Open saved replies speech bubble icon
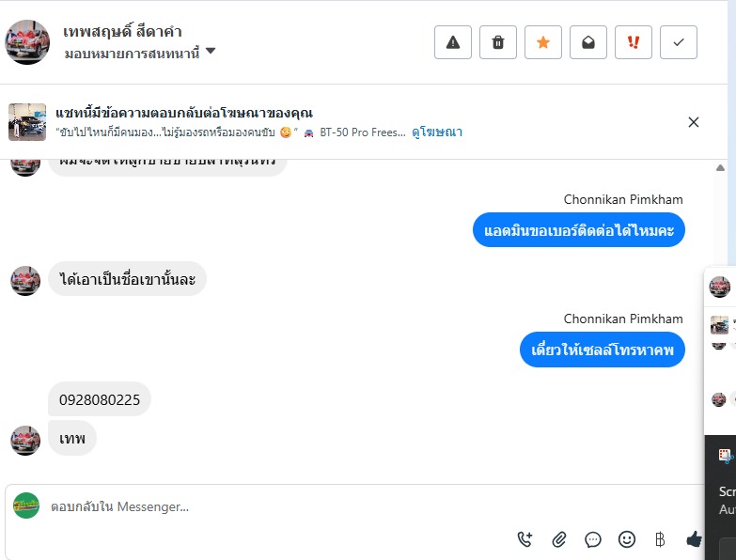Viewport: 736px width, 560px height. (x=593, y=539)
